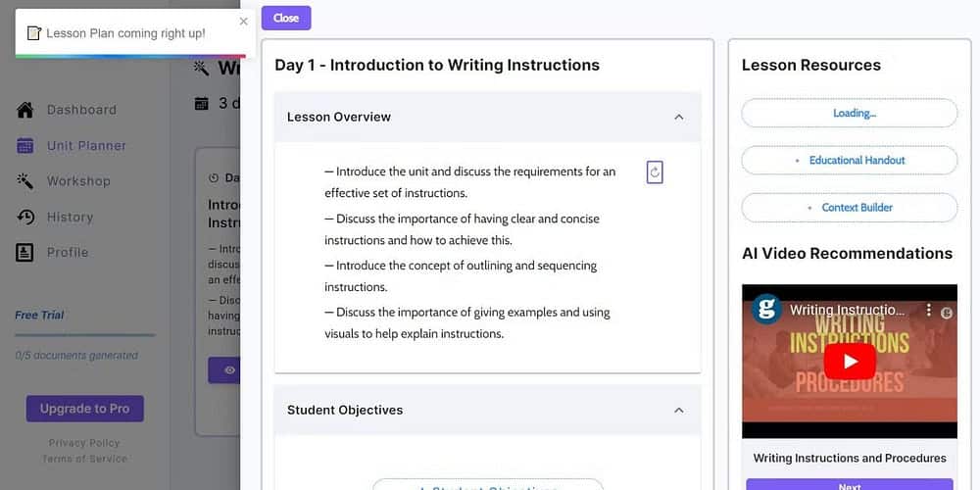Viewport: 980px width, 490px height.
Task: Play the Writing Instructions YouTube video
Action: [x=849, y=361]
